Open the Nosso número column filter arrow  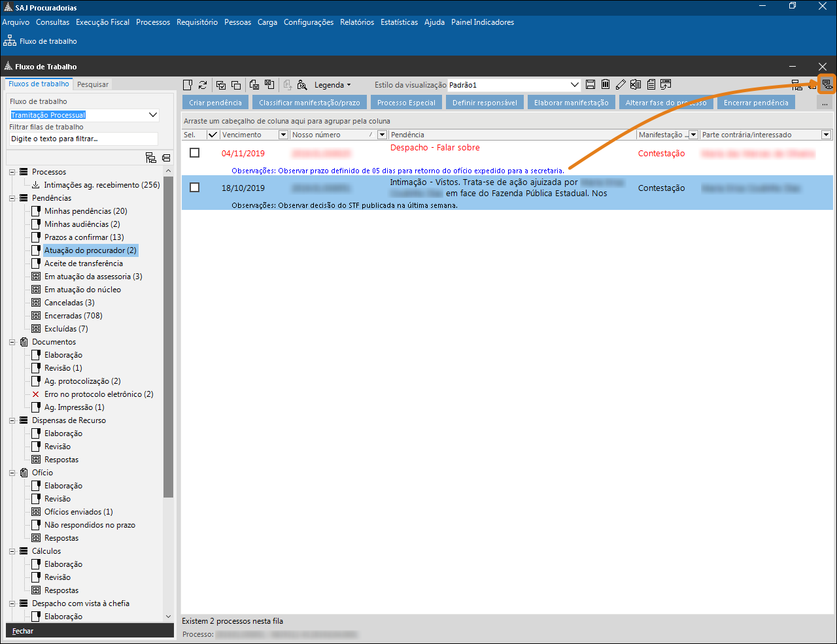[x=382, y=135]
